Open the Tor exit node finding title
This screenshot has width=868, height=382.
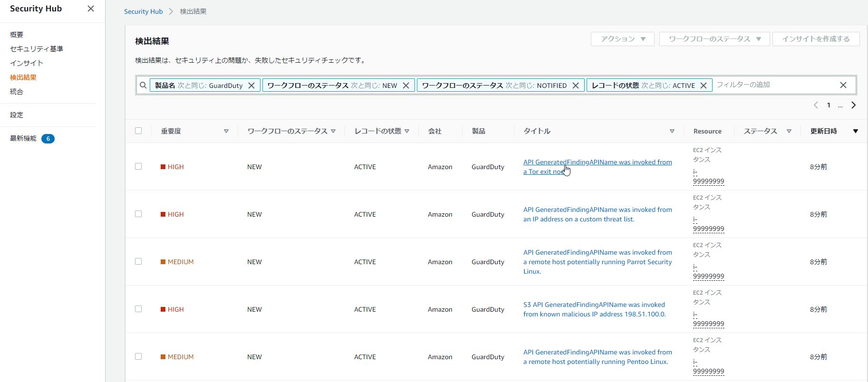tap(598, 167)
